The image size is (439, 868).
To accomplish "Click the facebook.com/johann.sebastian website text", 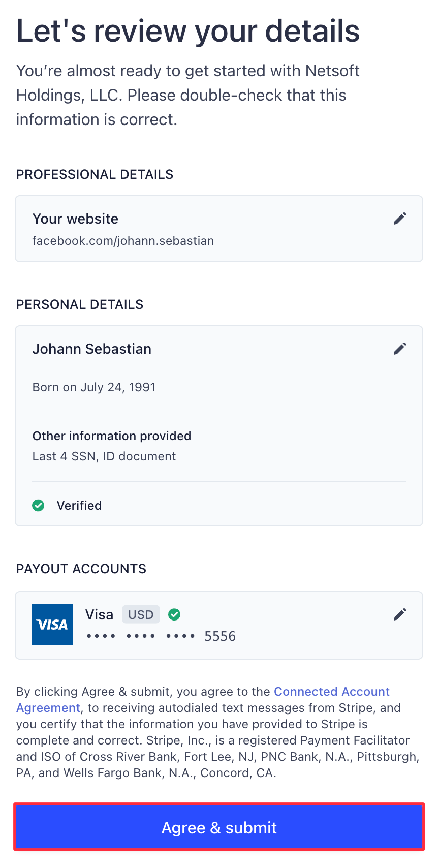I will pyautogui.click(x=123, y=241).
